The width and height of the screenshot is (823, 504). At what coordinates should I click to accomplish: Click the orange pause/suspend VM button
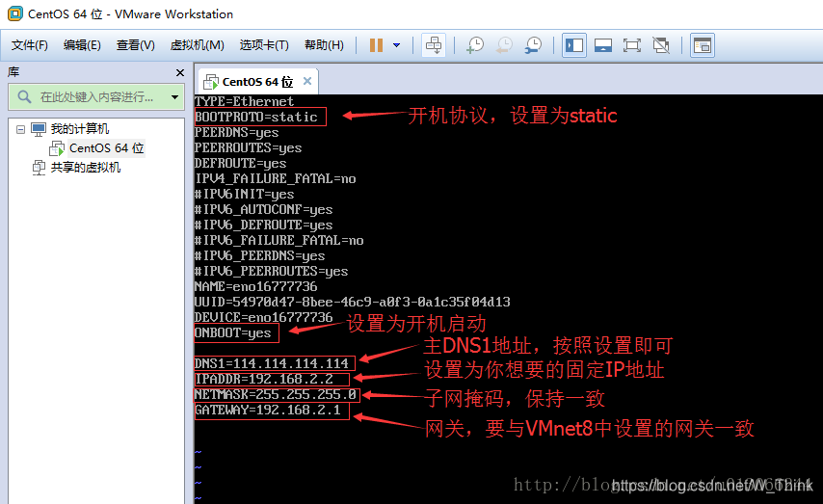376,45
